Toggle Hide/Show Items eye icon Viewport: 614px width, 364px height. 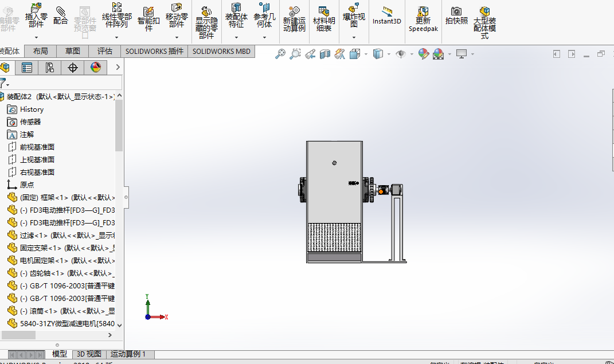[x=401, y=54]
